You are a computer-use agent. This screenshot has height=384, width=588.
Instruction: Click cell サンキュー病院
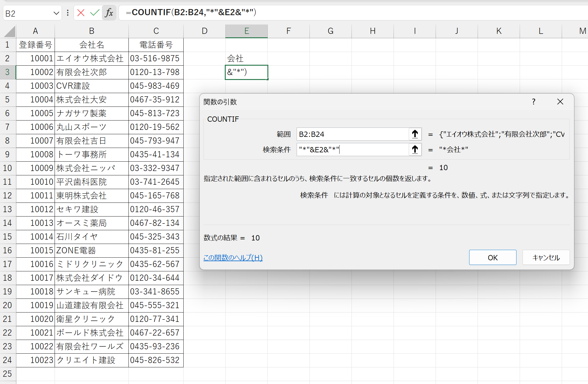[92, 292]
